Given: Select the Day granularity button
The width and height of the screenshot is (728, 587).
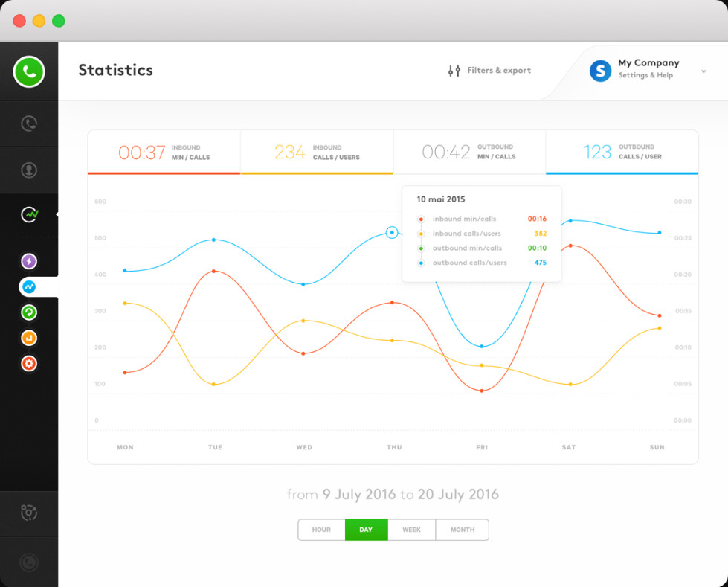Looking at the screenshot, I should pyautogui.click(x=366, y=530).
